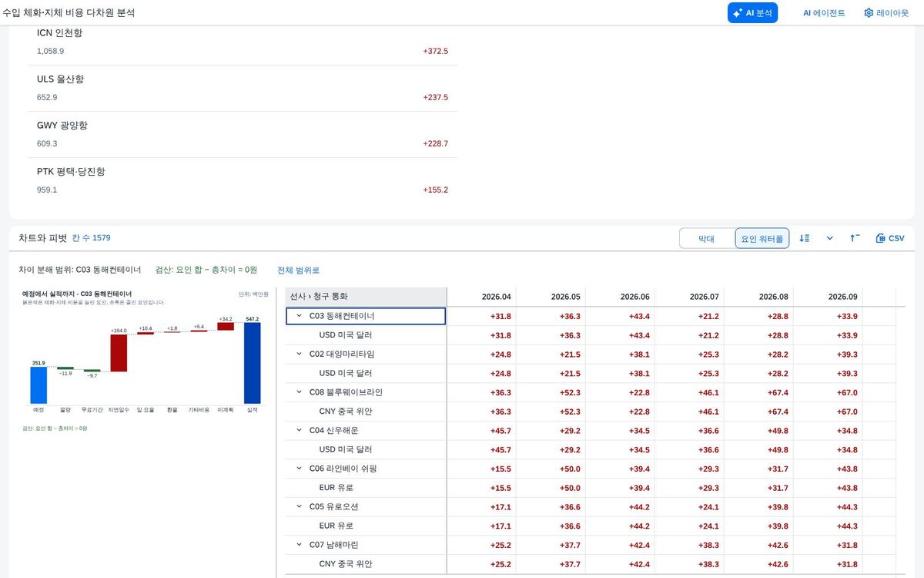Click the 칸 수 1579 count label
The image size is (924, 578).
91,238
